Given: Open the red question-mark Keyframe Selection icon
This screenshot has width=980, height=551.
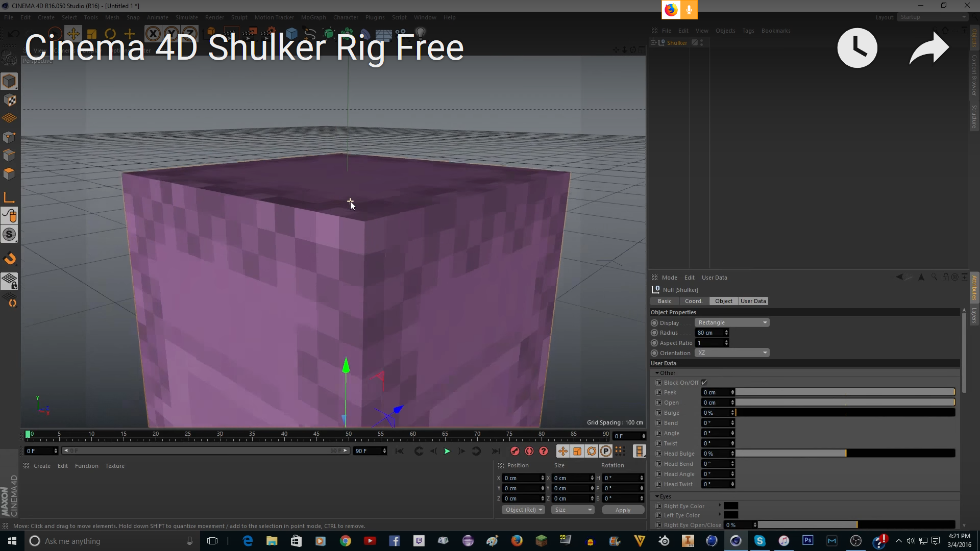Looking at the screenshot, I should pyautogui.click(x=544, y=451).
